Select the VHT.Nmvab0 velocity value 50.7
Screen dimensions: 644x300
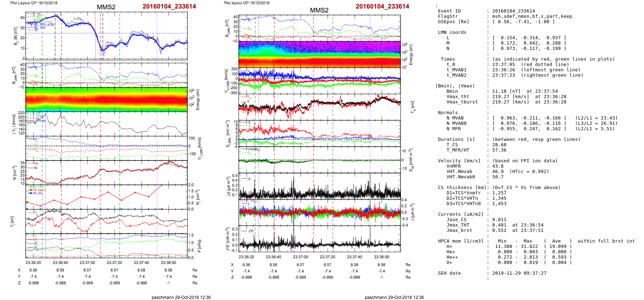click(498, 177)
